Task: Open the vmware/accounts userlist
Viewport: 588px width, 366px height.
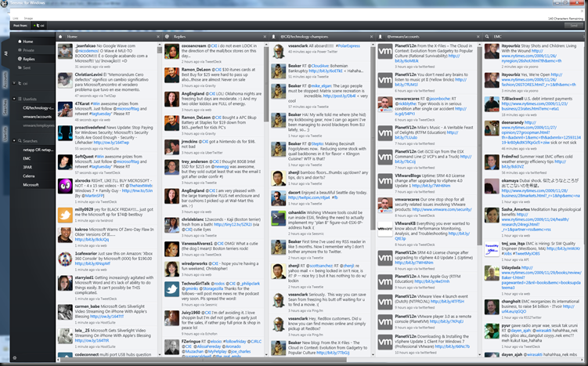Action: tap(37, 117)
